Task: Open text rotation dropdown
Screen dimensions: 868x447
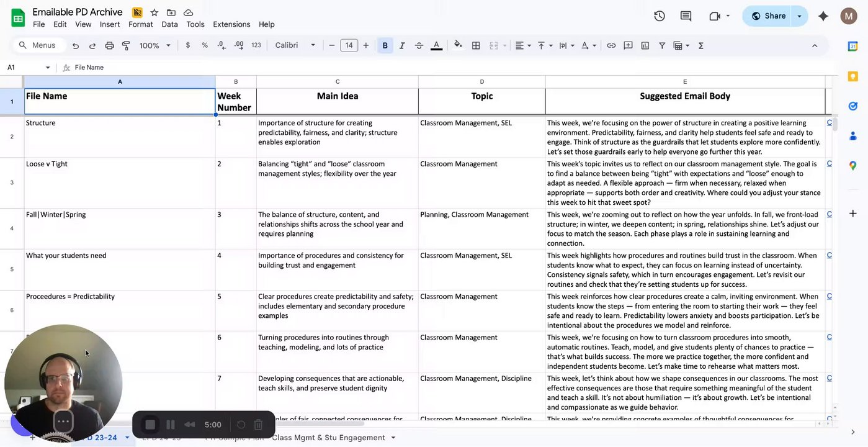Action: tap(588, 45)
